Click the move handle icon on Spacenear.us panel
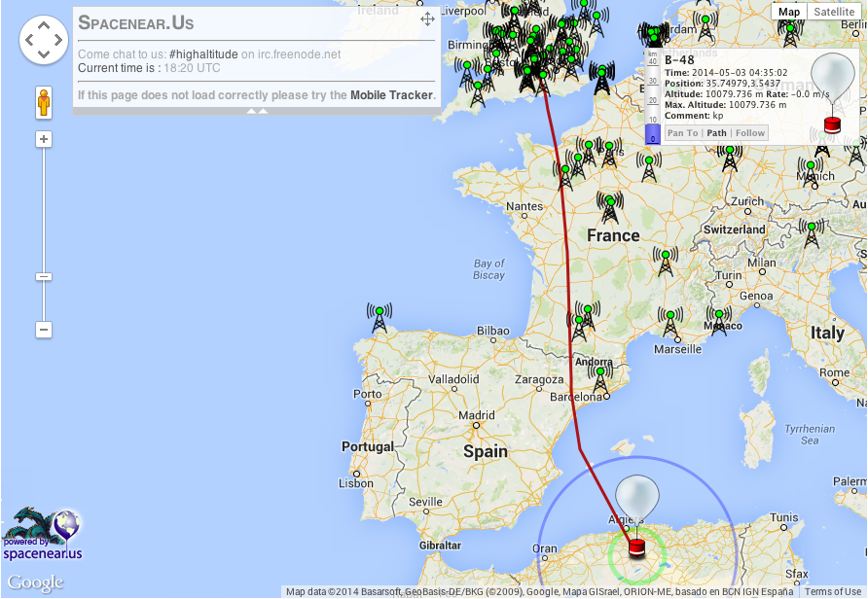 [427, 19]
